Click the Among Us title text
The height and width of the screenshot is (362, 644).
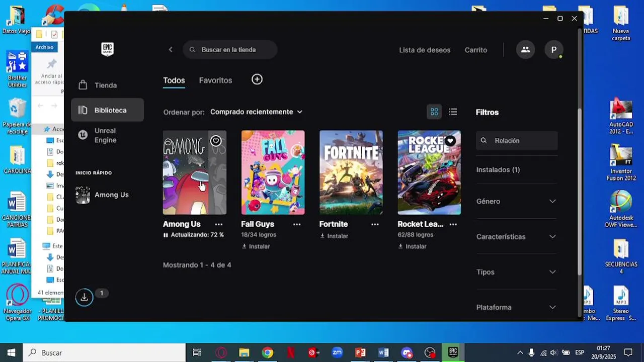point(182,224)
